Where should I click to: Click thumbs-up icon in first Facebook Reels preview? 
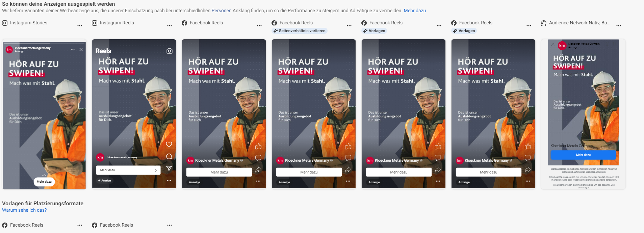(x=258, y=146)
